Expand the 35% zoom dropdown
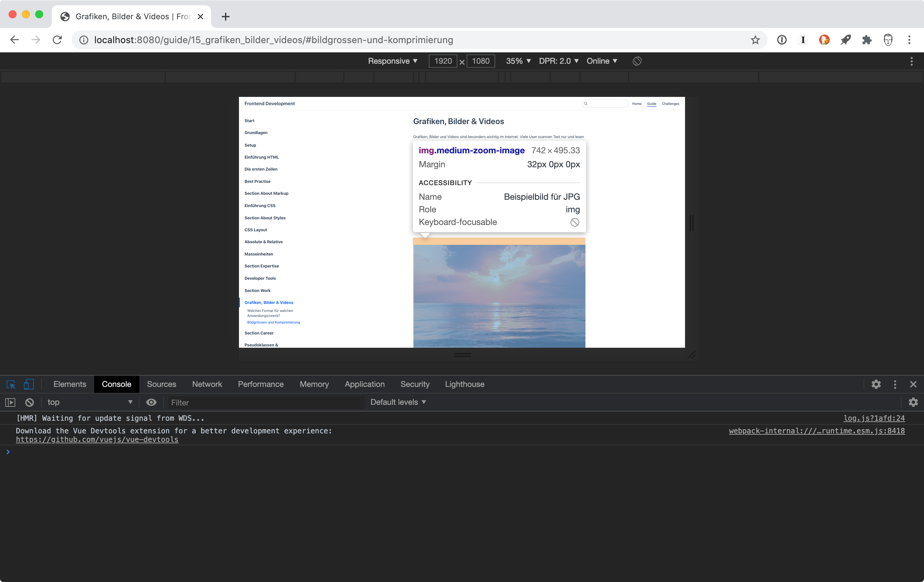 [518, 61]
